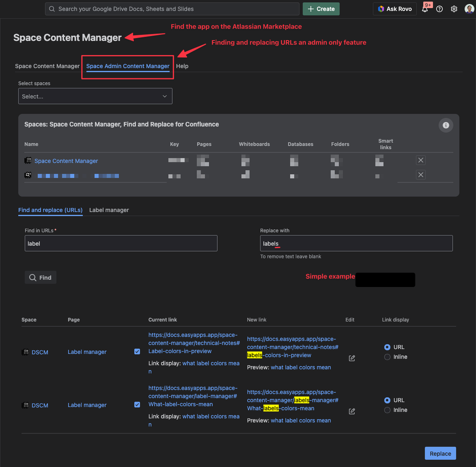Click second row Link display text link
The width and height of the screenshot is (476, 467).
(211, 417)
